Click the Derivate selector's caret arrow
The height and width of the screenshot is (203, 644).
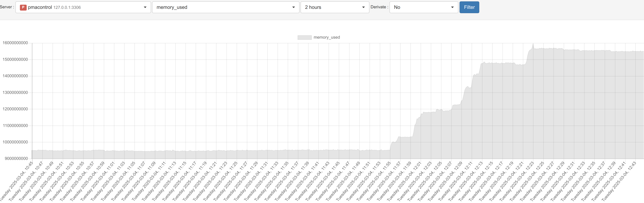pos(452,7)
